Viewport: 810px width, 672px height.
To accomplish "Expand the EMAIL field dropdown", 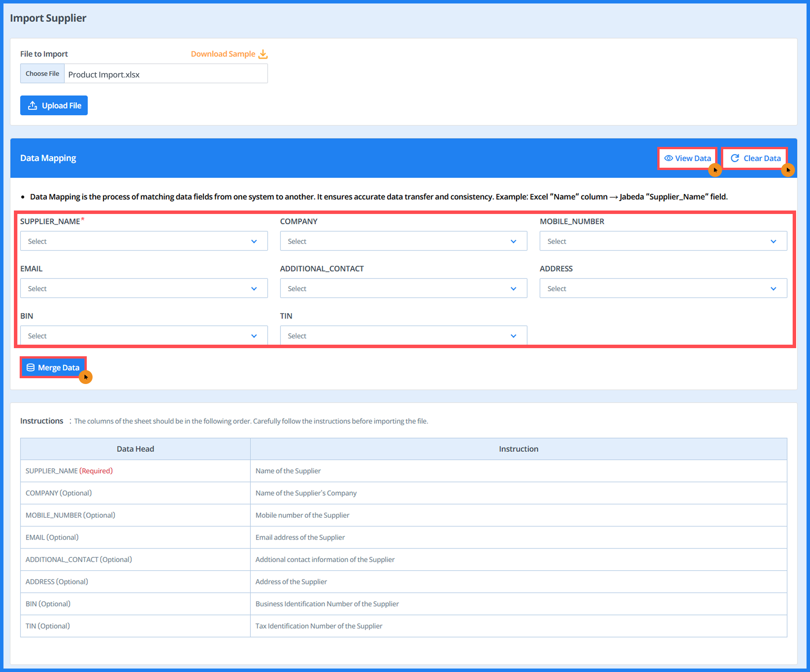I will pos(143,289).
